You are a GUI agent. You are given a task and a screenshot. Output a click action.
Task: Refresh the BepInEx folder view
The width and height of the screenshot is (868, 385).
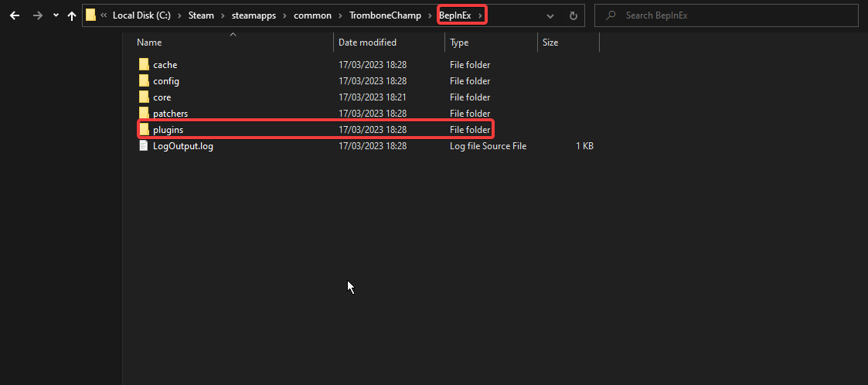tap(573, 15)
